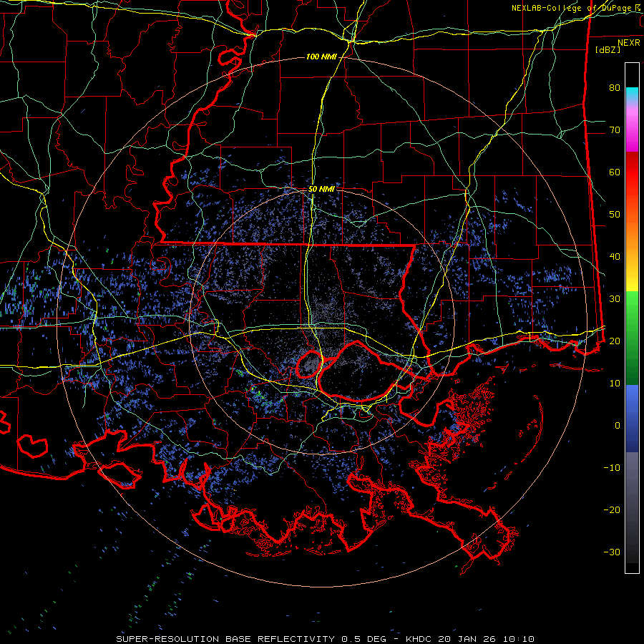Click the 70 value on the dBZ scale
This screenshot has height=644, width=644.
pyautogui.click(x=615, y=130)
